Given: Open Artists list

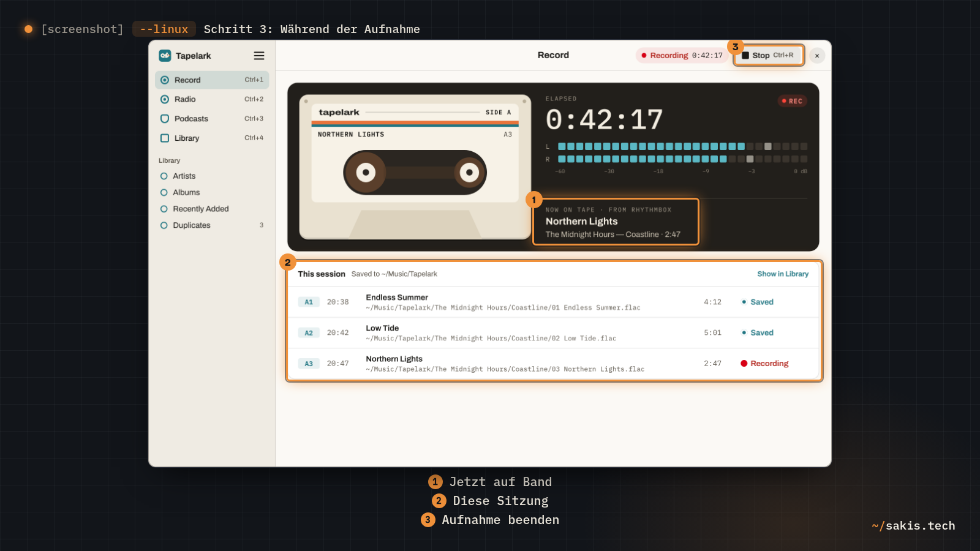Looking at the screenshot, I should click(x=212, y=176).
